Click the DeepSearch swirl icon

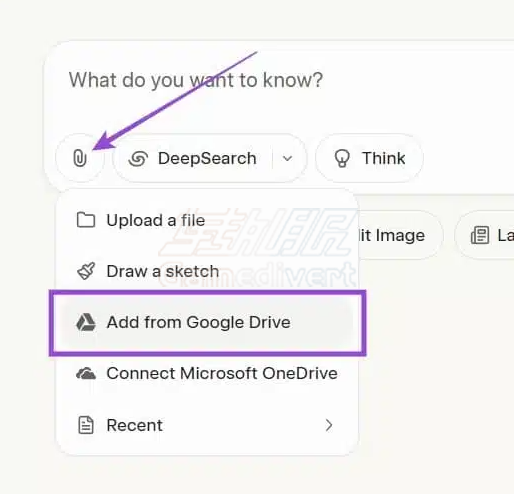click(138, 158)
